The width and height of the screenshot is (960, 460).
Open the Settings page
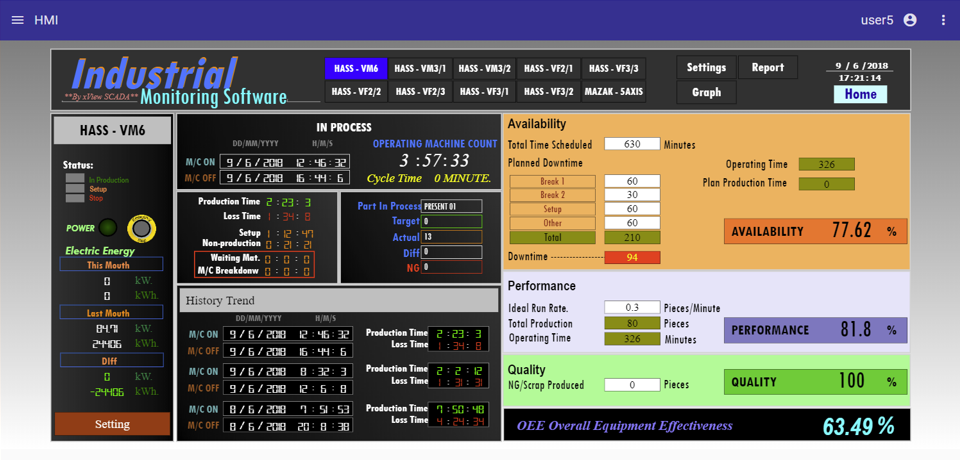[706, 68]
